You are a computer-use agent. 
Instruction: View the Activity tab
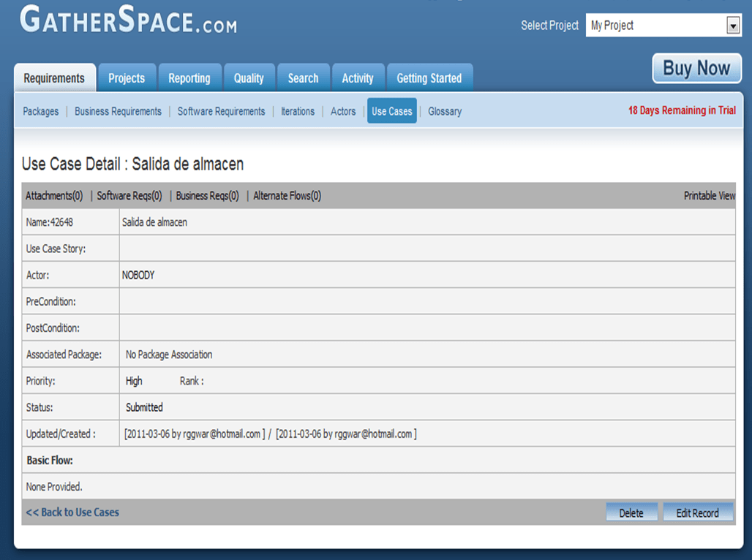tap(358, 78)
